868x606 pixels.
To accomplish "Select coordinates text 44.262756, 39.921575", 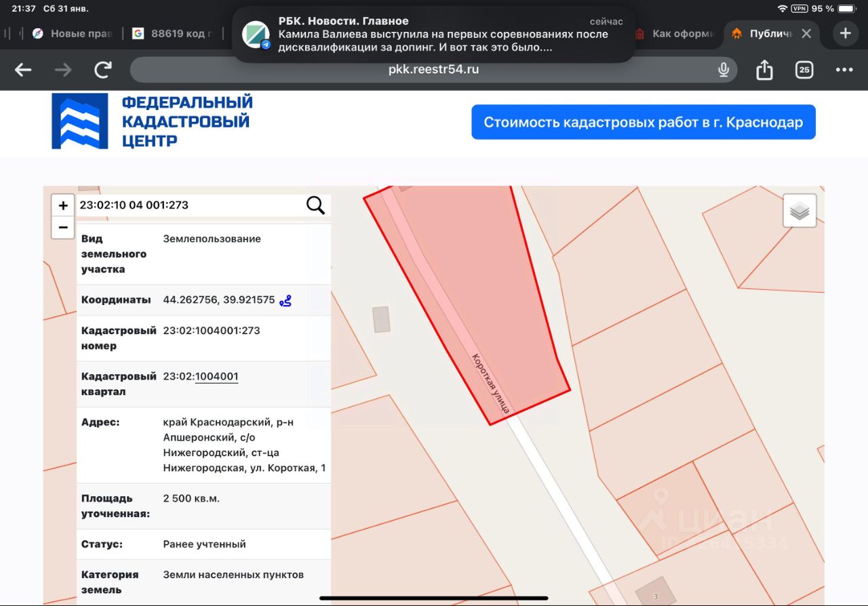I will (x=218, y=300).
